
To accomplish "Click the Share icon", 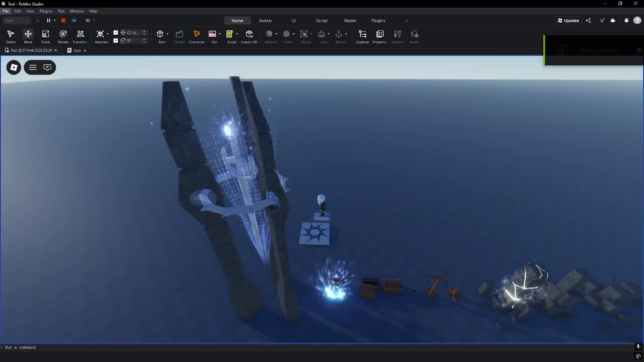I will point(588,21).
